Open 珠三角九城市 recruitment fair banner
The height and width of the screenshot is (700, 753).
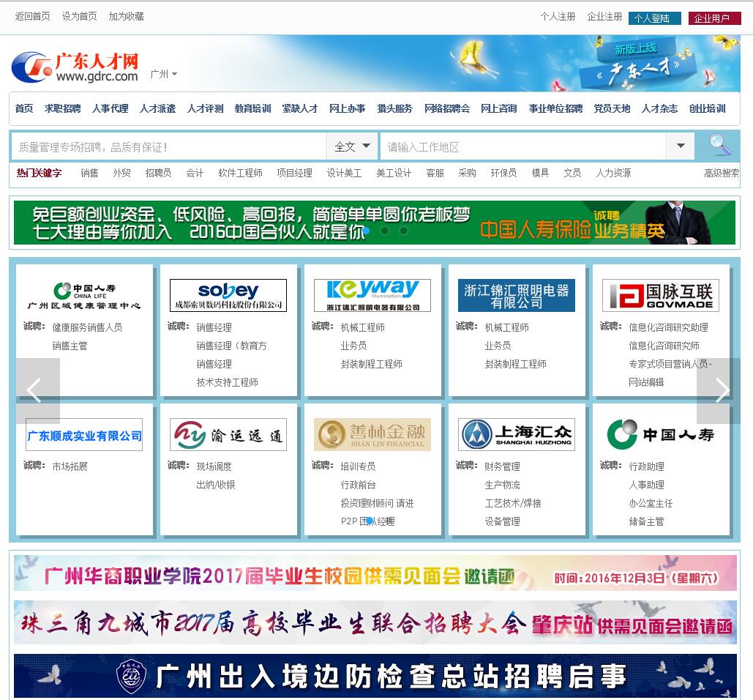[x=375, y=622]
